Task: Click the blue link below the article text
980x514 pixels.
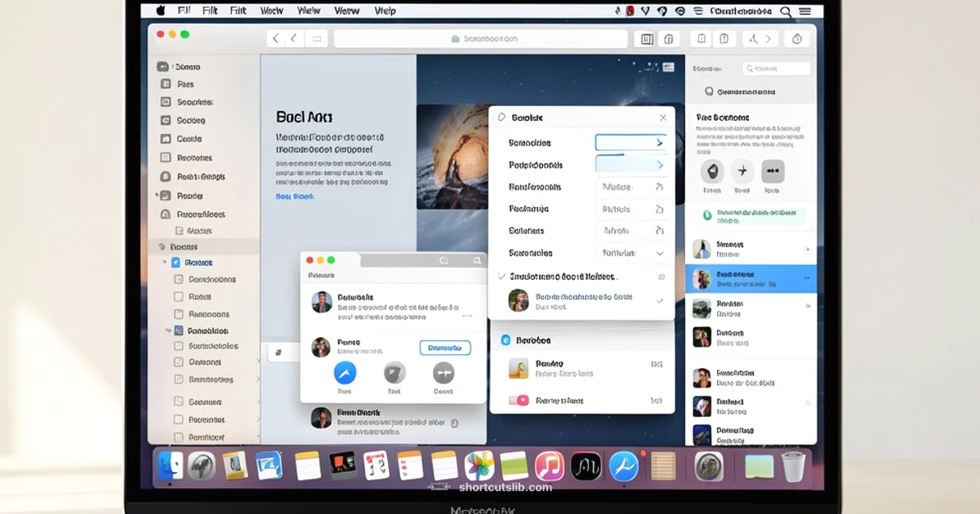Action: click(295, 196)
